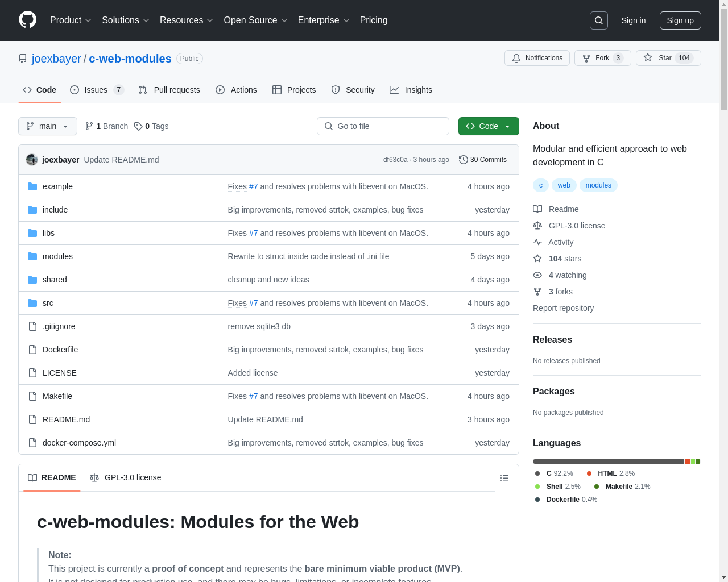Expand the Resources menu

[187, 20]
